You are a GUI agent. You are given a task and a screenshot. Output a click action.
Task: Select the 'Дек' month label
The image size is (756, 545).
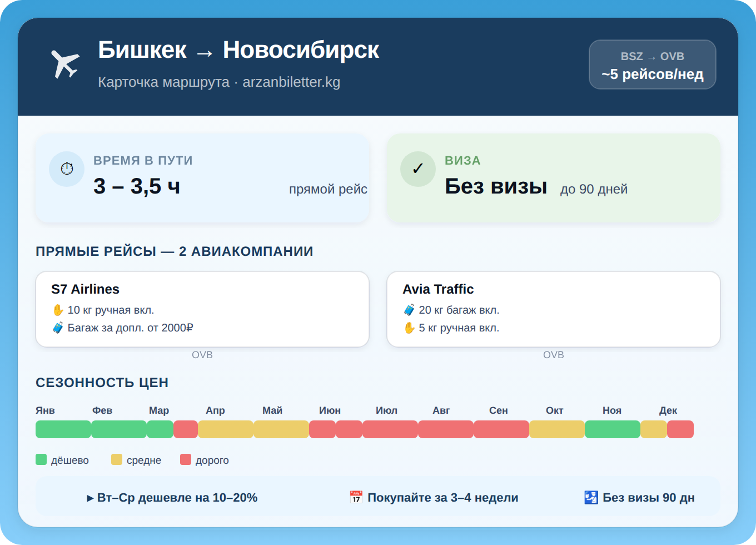[x=669, y=410]
